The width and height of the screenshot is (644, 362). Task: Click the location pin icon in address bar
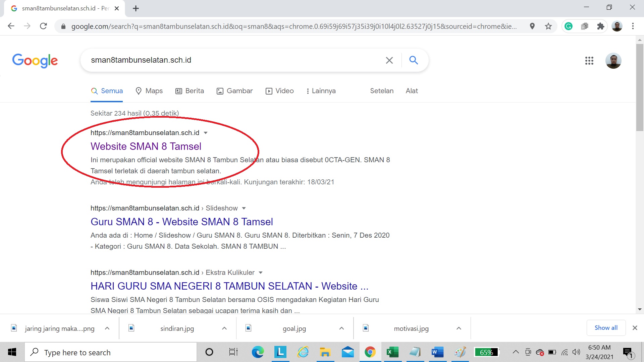[x=532, y=26]
